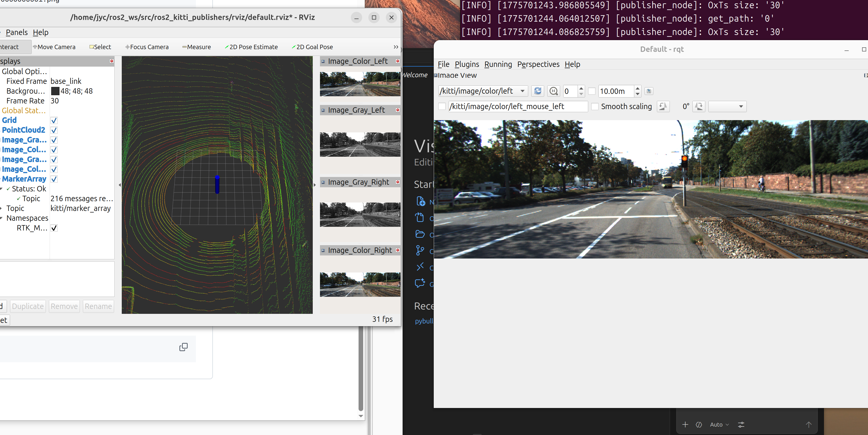The width and height of the screenshot is (868, 435).
Task: Increase the 10.00m max range spinner
Action: coord(637,88)
